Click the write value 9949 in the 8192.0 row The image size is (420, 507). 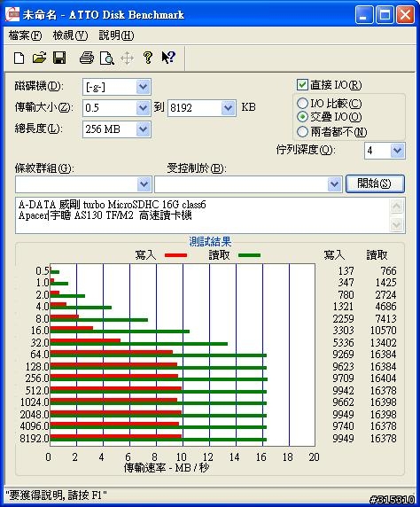pyautogui.click(x=343, y=439)
